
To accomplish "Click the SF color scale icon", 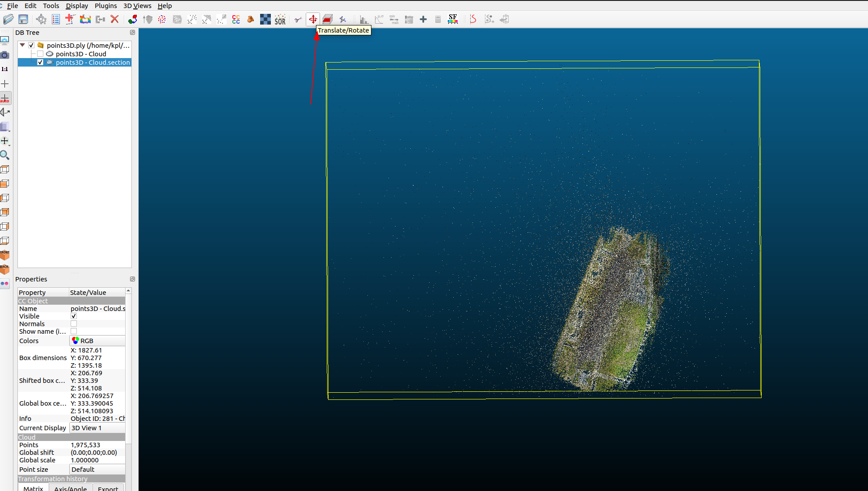I will (x=453, y=19).
